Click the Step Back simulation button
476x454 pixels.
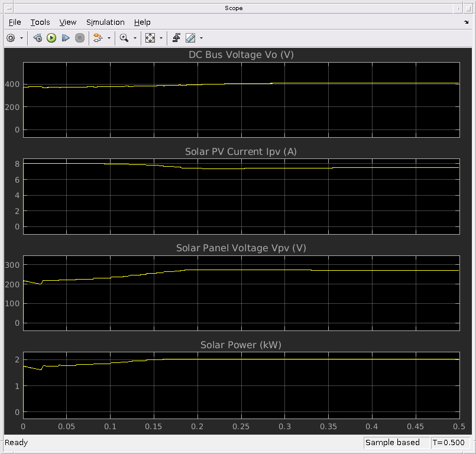[x=37, y=38]
